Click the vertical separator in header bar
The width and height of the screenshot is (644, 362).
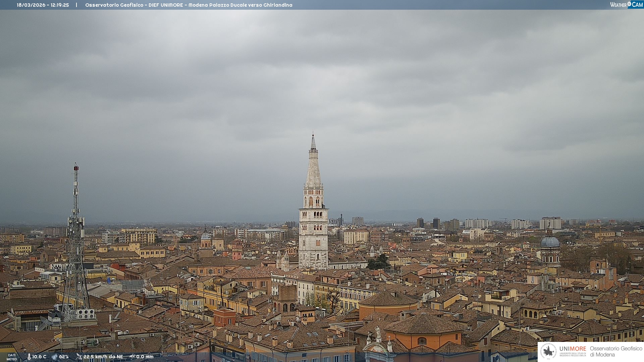(x=76, y=5)
